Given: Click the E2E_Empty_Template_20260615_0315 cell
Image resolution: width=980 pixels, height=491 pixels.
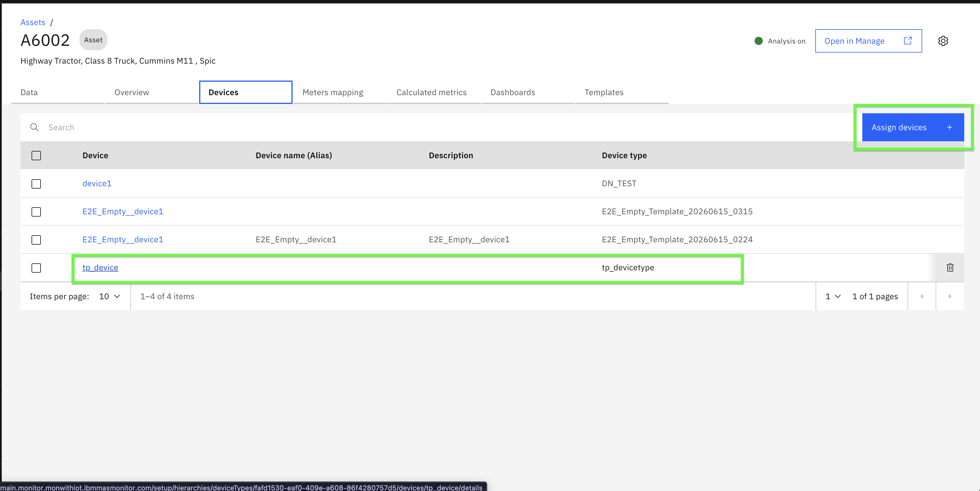Looking at the screenshot, I should click(x=677, y=211).
